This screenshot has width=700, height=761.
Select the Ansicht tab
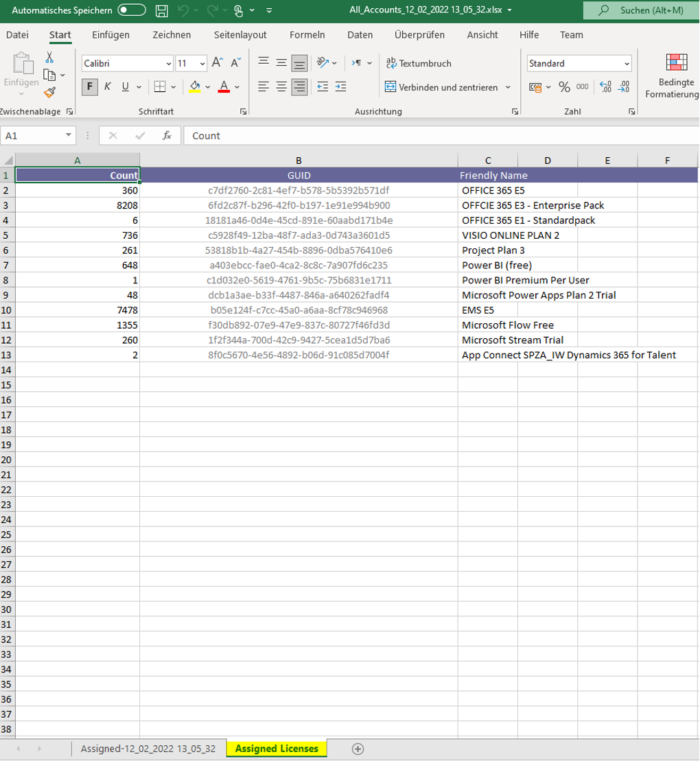point(482,35)
